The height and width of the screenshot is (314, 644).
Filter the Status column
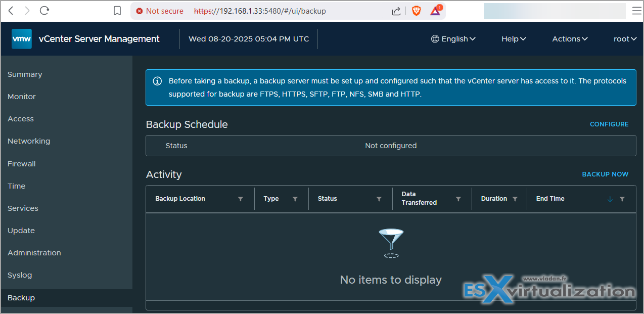pyautogui.click(x=379, y=199)
